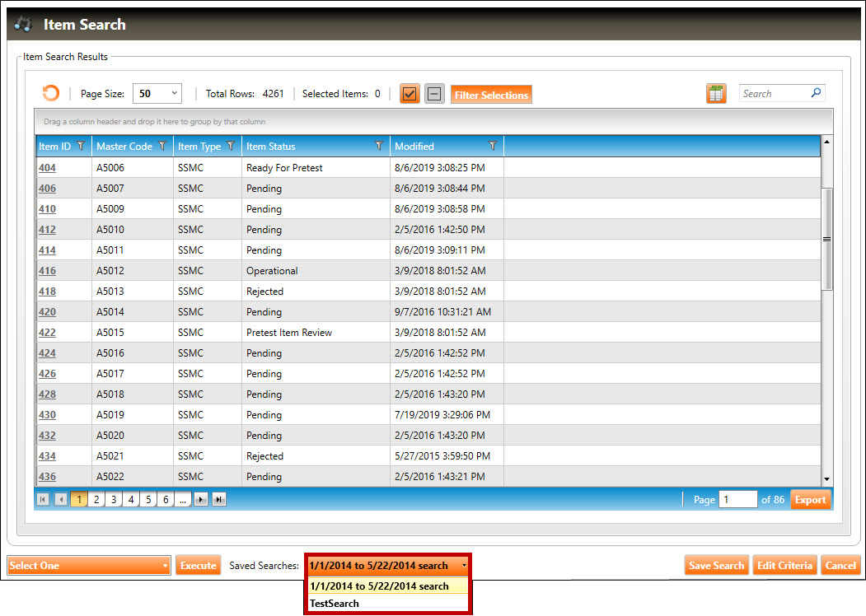Click the spreadsheet export icon near Search

pyautogui.click(x=716, y=94)
